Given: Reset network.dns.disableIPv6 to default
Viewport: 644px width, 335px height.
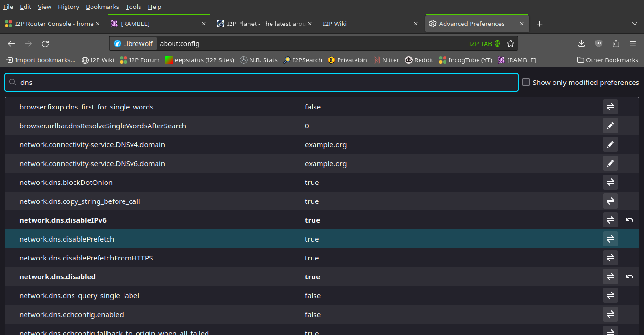Looking at the screenshot, I should (x=630, y=220).
